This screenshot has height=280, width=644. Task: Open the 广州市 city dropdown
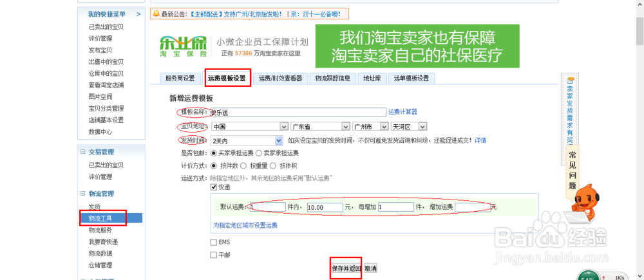point(370,126)
